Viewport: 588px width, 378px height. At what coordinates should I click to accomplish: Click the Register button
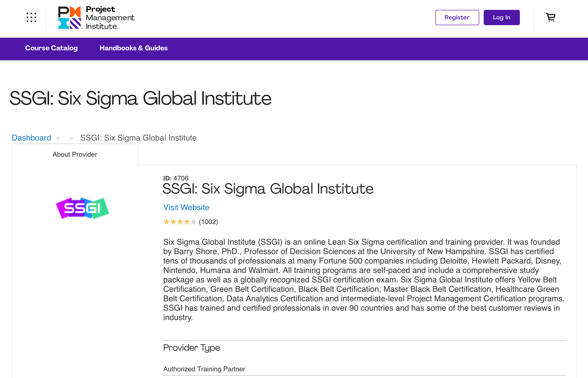click(457, 17)
